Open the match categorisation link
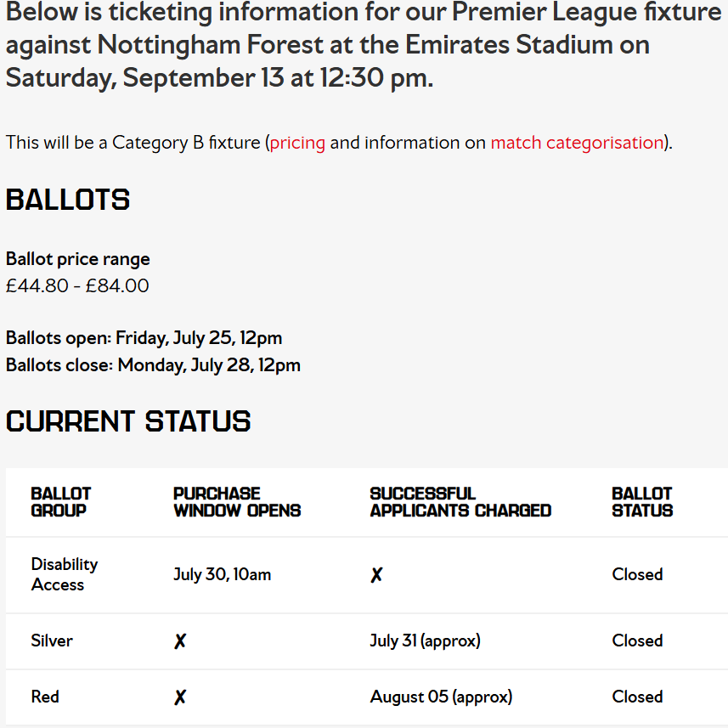This screenshot has width=728, height=728. pyautogui.click(x=577, y=143)
